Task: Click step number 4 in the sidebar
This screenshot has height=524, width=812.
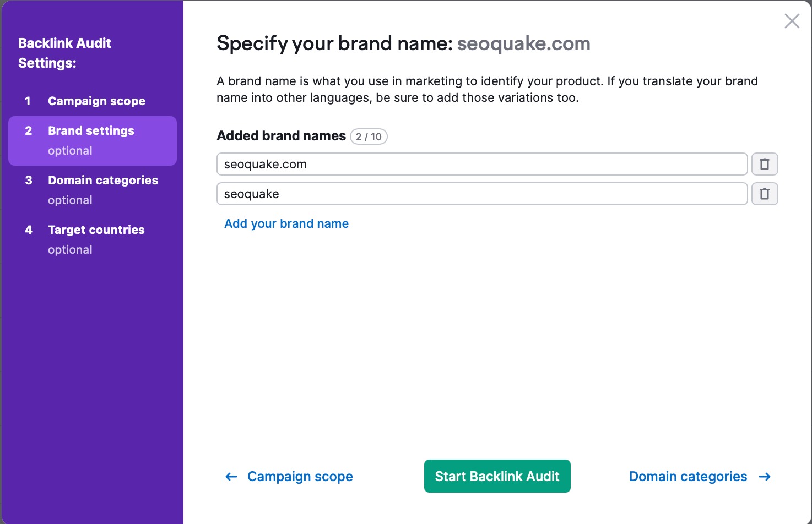Action: tap(29, 230)
